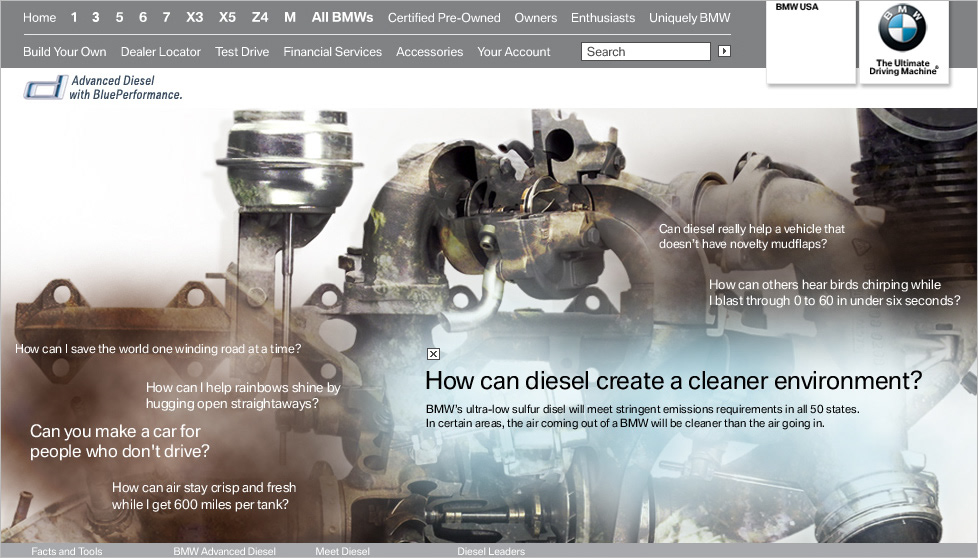Select the birds chirping question
Image resolution: width=978 pixels, height=558 pixels.
[834, 292]
